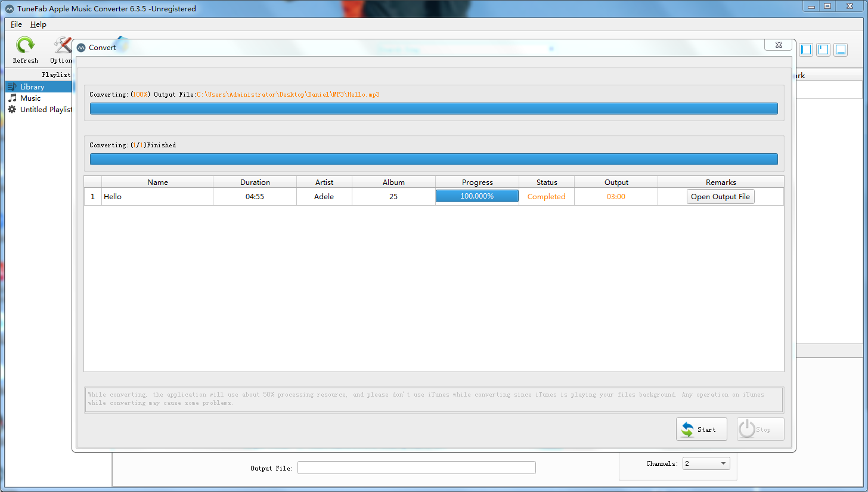Open Options from the toolbar

[61, 49]
